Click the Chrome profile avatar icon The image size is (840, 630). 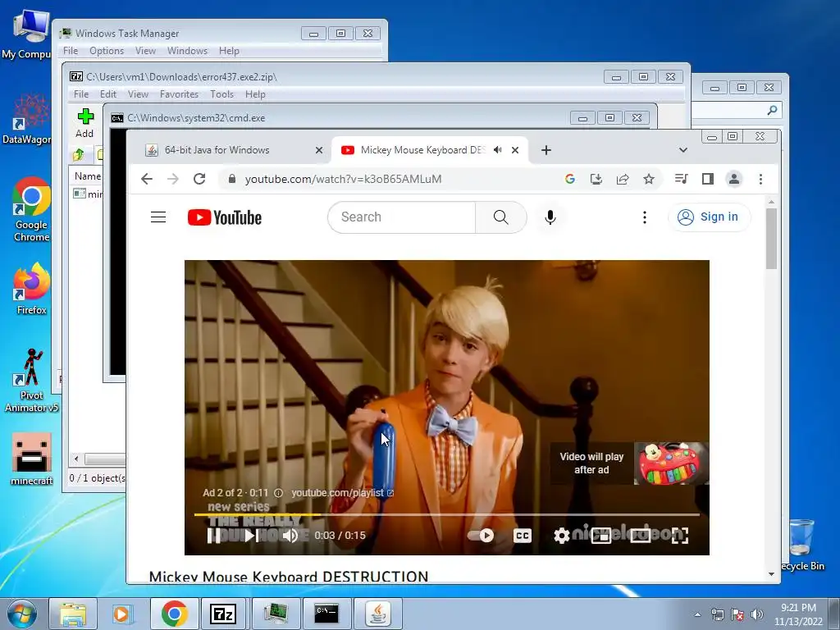coord(734,179)
